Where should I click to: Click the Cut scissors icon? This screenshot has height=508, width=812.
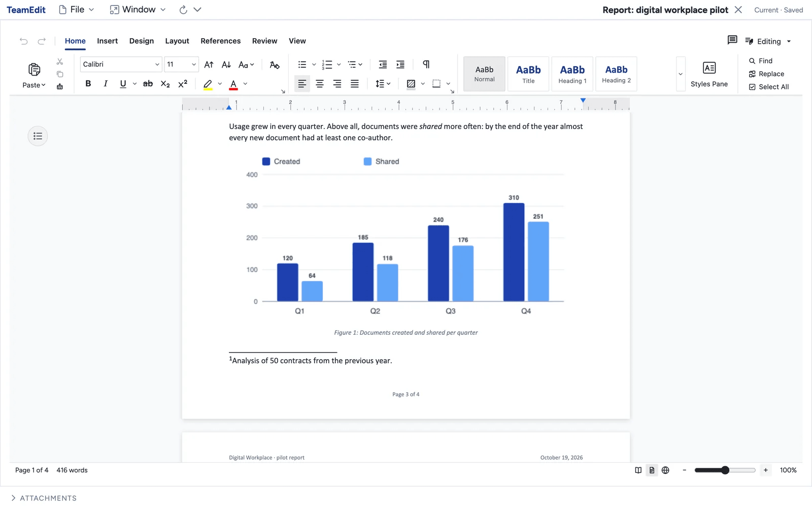pyautogui.click(x=60, y=61)
